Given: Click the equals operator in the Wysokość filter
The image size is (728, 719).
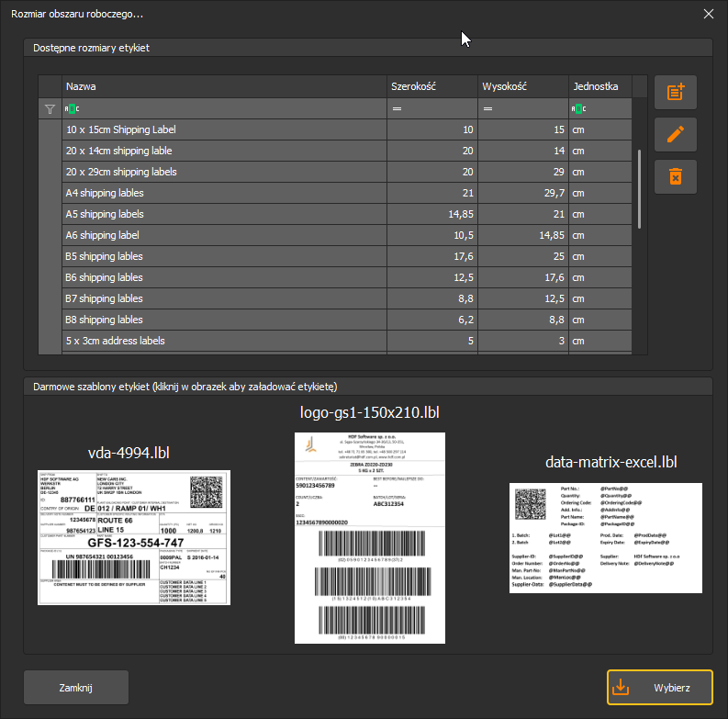Looking at the screenshot, I should (487, 108).
